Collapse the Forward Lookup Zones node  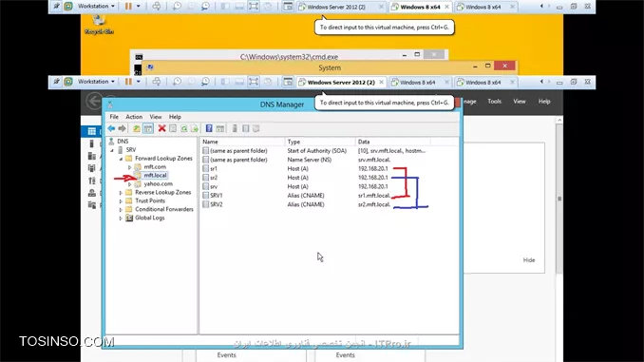121,159
